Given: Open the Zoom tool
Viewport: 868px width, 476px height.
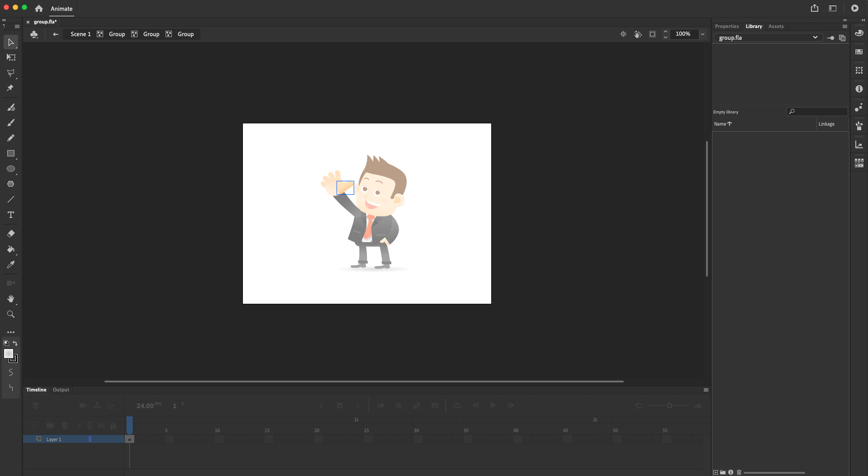Looking at the screenshot, I should click(10, 314).
